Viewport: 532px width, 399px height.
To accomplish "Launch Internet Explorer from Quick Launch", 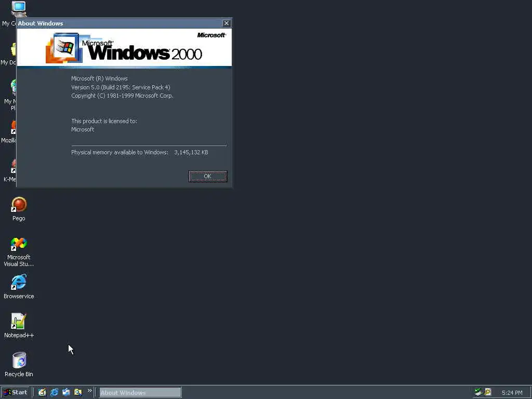I will [x=54, y=392].
